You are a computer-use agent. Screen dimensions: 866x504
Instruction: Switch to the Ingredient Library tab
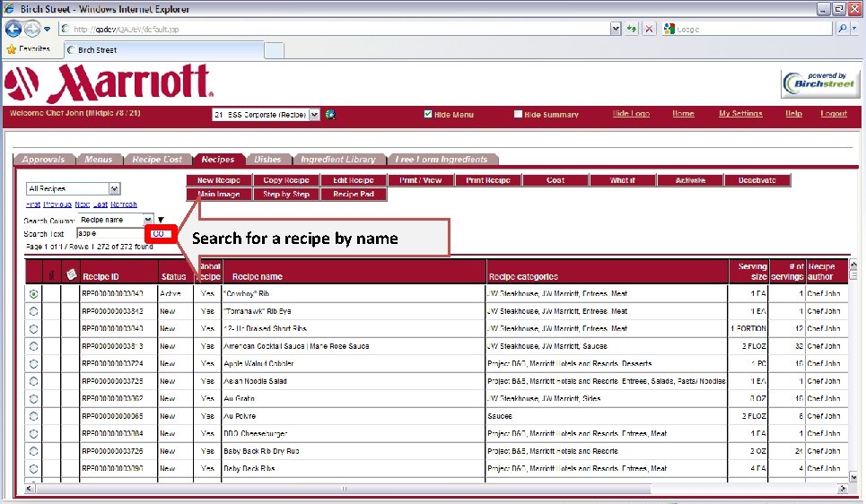[x=338, y=159]
